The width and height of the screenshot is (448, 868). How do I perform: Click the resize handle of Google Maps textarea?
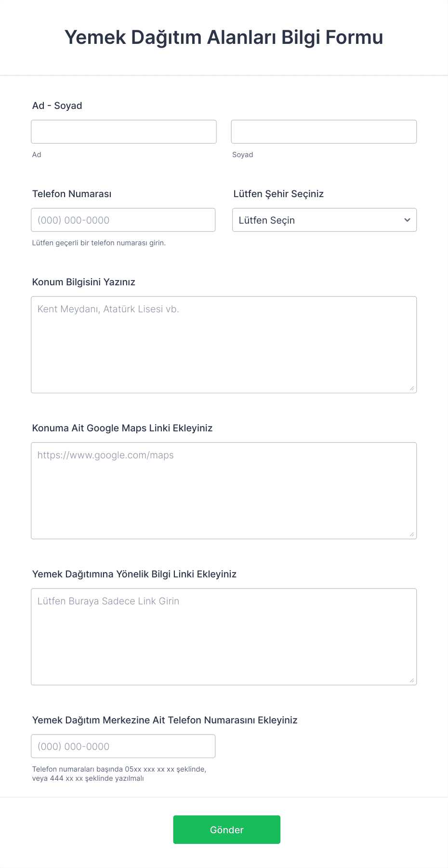click(412, 534)
